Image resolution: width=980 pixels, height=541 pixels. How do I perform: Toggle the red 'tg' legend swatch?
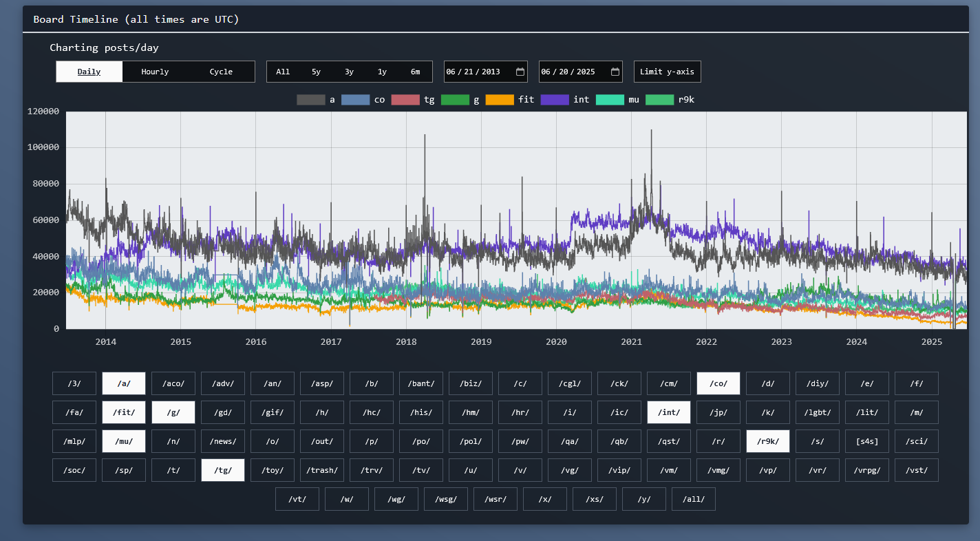coord(405,100)
